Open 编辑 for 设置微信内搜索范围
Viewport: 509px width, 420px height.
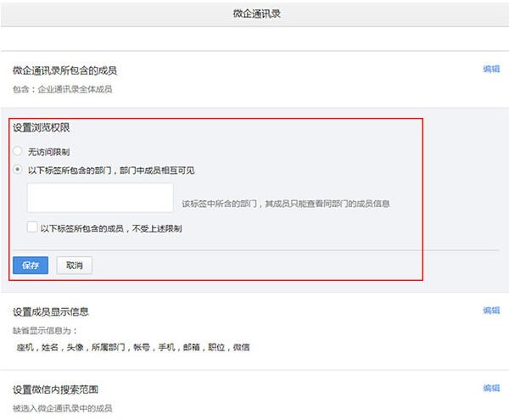pos(491,388)
